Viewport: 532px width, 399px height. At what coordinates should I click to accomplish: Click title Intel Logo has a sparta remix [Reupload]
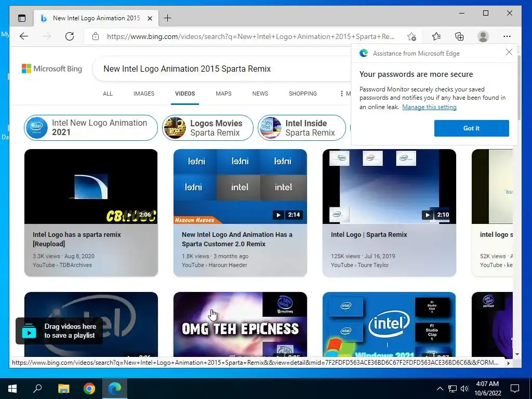click(x=77, y=239)
